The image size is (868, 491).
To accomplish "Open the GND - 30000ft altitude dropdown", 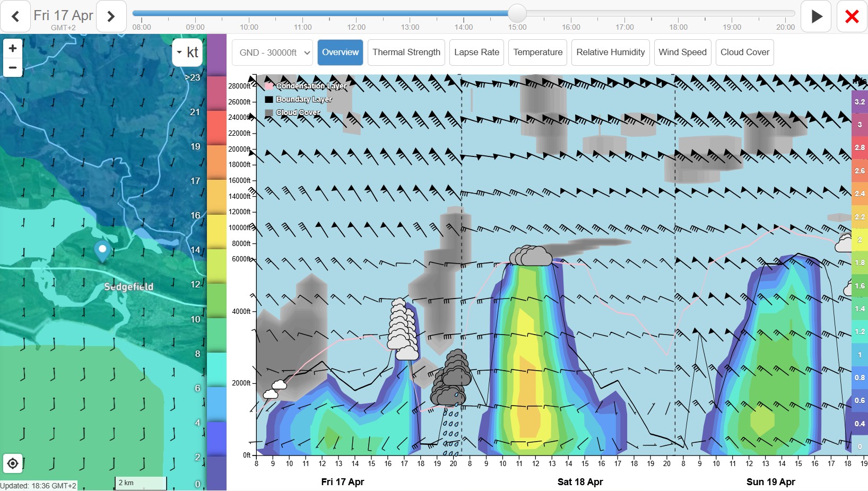I will coord(272,52).
